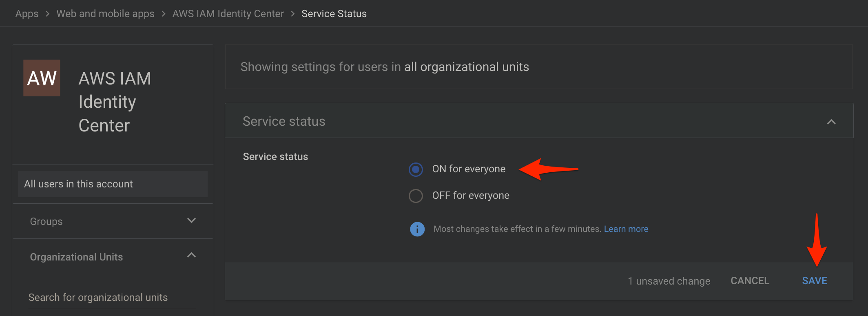Select All users in this account
Image resolution: width=868 pixels, height=316 pixels.
pyautogui.click(x=113, y=184)
